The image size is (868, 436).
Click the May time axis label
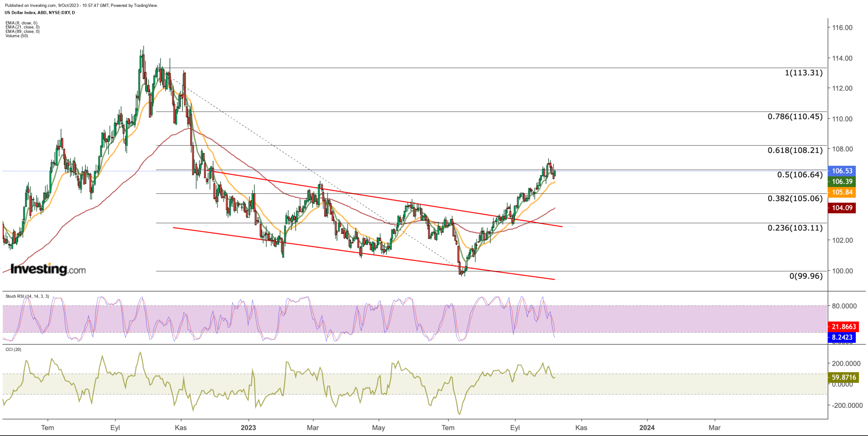pyautogui.click(x=378, y=428)
